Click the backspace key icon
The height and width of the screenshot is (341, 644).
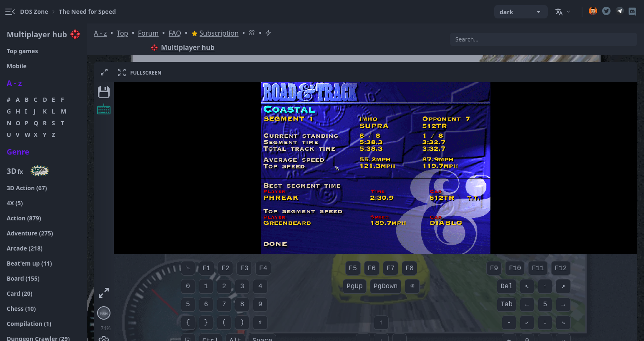[412, 286]
